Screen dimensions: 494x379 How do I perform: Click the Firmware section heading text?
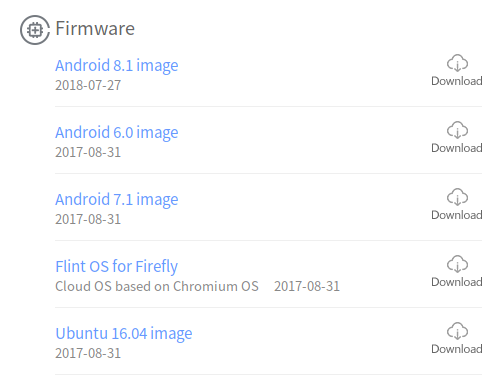(95, 28)
